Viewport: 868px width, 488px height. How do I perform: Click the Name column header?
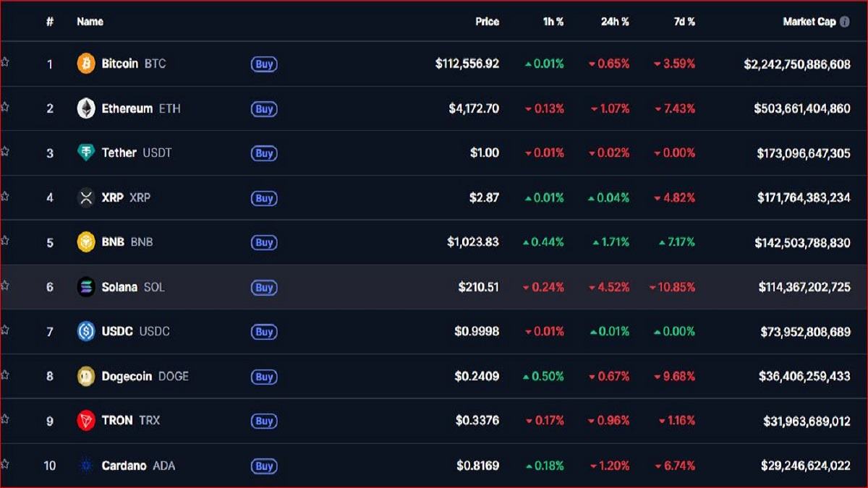(x=90, y=22)
